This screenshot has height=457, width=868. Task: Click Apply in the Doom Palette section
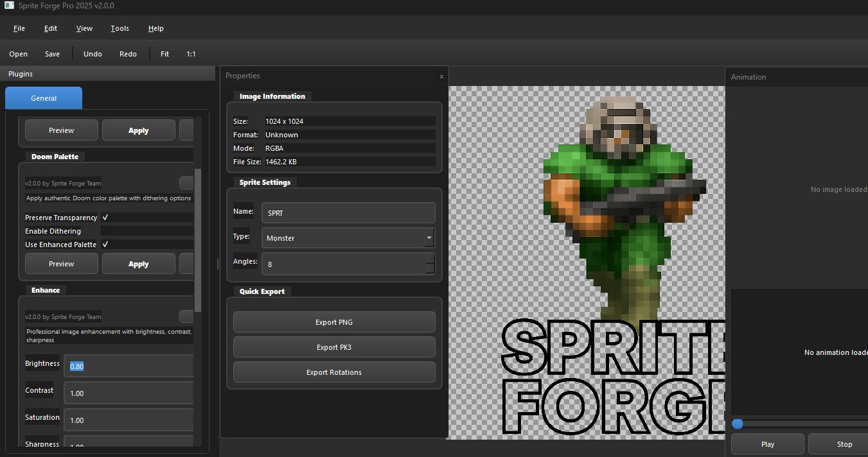coord(139,264)
